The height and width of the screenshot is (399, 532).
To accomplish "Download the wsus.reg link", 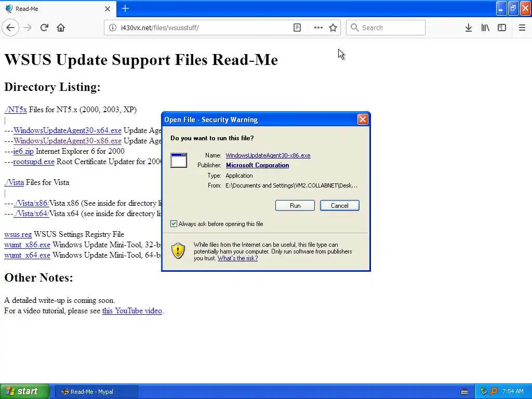I will (18, 234).
